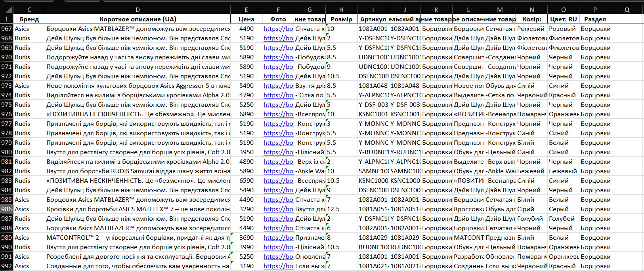This screenshot has height=271, width=644.
Task: Select row 970 by its row number
Action: pyautogui.click(x=7, y=57)
